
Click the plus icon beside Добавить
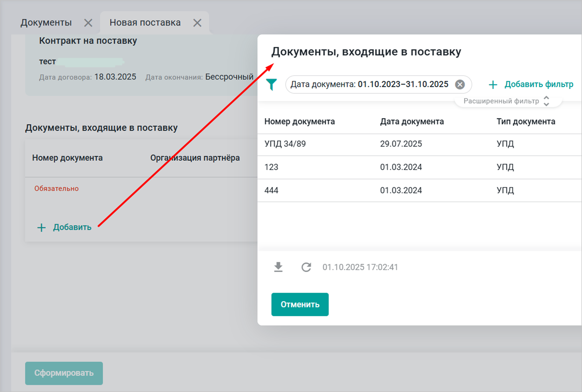click(x=41, y=227)
